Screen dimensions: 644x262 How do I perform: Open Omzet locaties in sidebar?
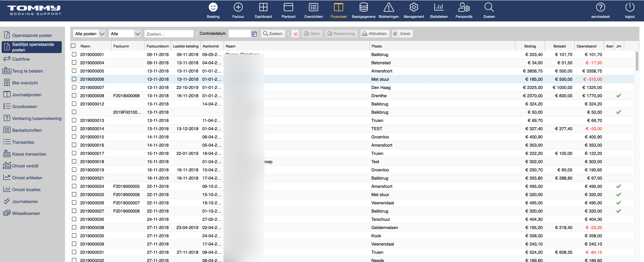[26, 189]
